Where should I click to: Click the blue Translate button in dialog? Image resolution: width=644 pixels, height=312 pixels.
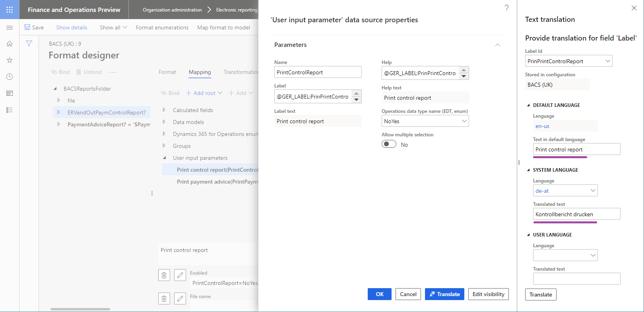444,294
